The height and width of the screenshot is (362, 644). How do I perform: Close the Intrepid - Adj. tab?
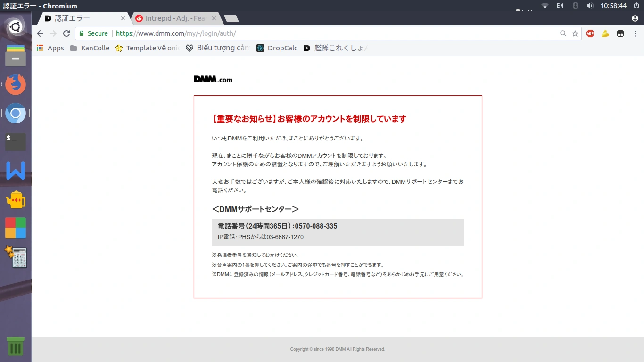[214, 18]
